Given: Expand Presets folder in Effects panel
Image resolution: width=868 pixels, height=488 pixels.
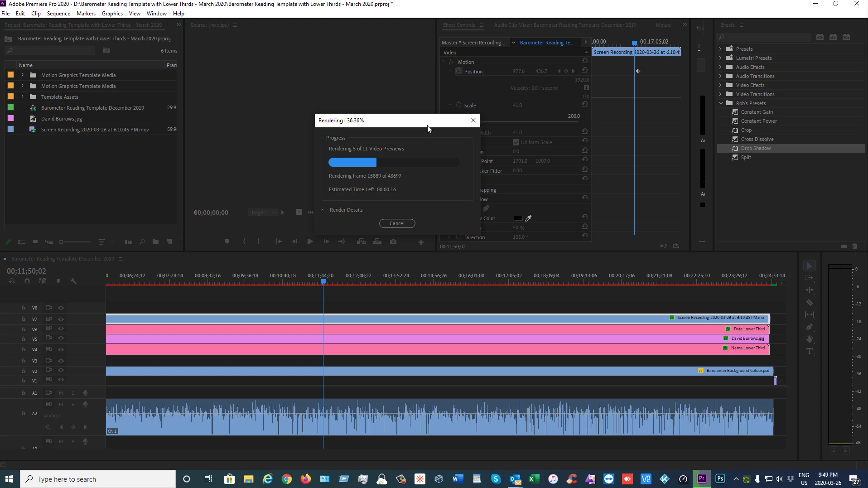Looking at the screenshot, I should tap(720, 48).
